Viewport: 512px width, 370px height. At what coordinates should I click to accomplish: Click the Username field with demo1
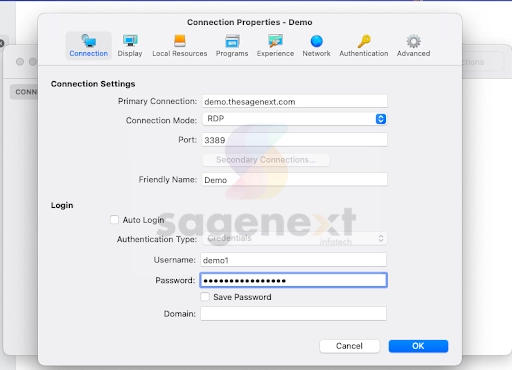coord(293,260)
